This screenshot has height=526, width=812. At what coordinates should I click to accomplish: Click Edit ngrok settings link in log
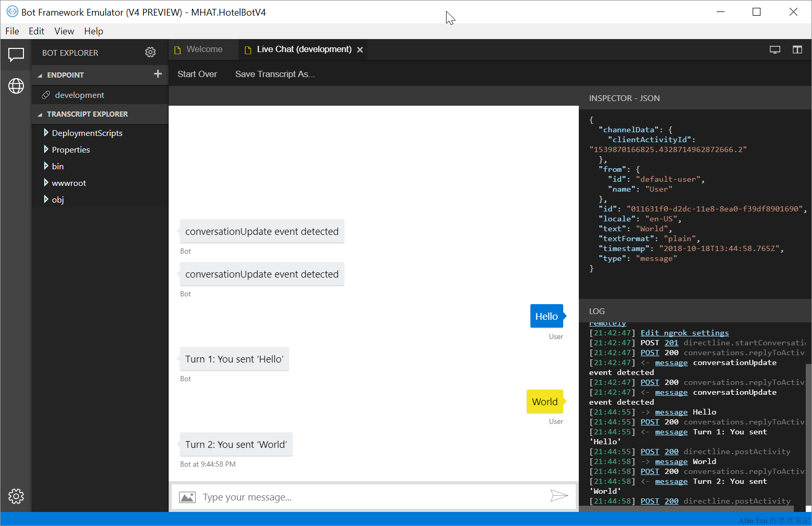tap(684, 333)
